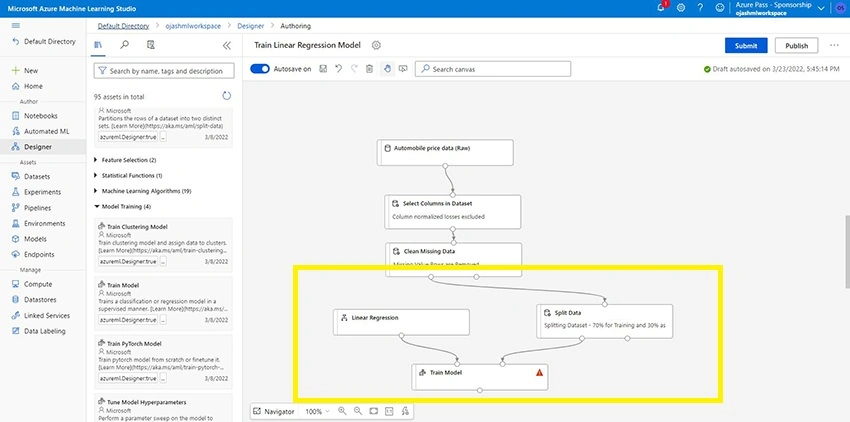Screen dimensions: 850x422
Task: Refresh the asset list
Action: pos(227,96)
